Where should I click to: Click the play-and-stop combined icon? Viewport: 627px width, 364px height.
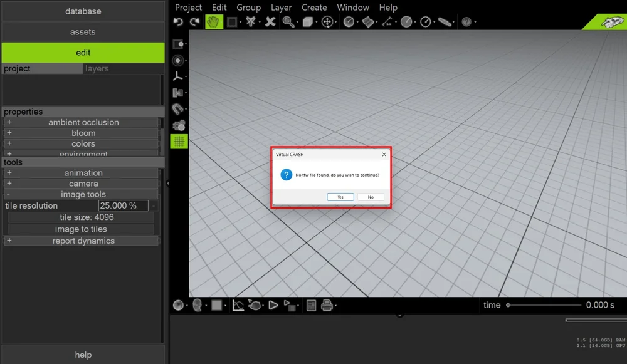290,305
